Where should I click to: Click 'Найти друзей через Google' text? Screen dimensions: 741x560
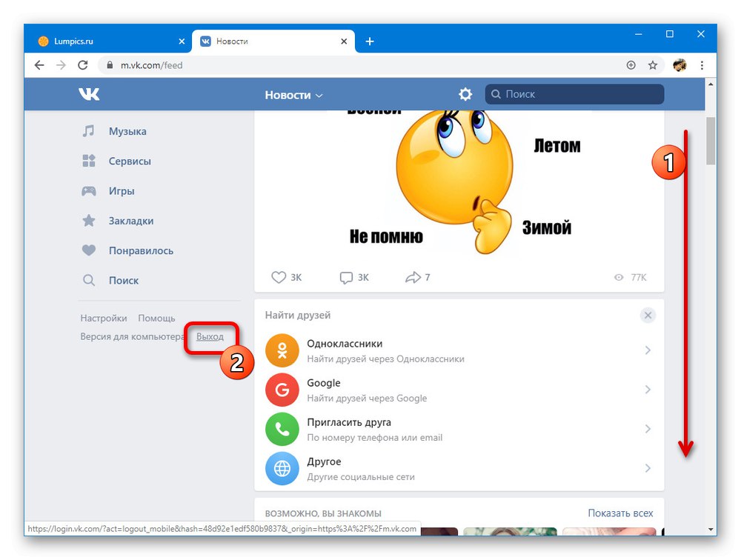367,398
